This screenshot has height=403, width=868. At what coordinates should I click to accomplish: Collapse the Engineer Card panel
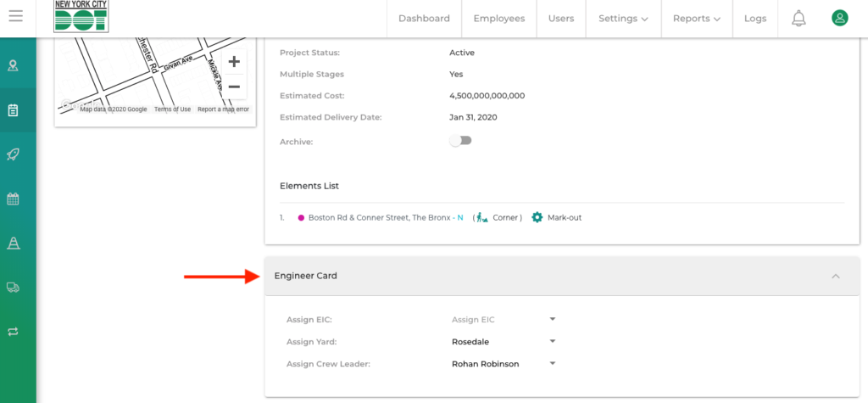click(835, 277)
